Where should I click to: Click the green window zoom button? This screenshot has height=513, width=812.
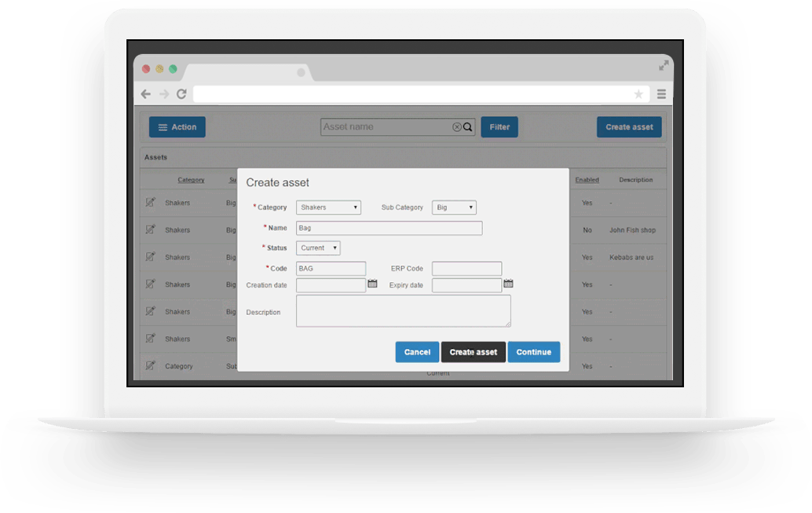click(x=173, y=69)
